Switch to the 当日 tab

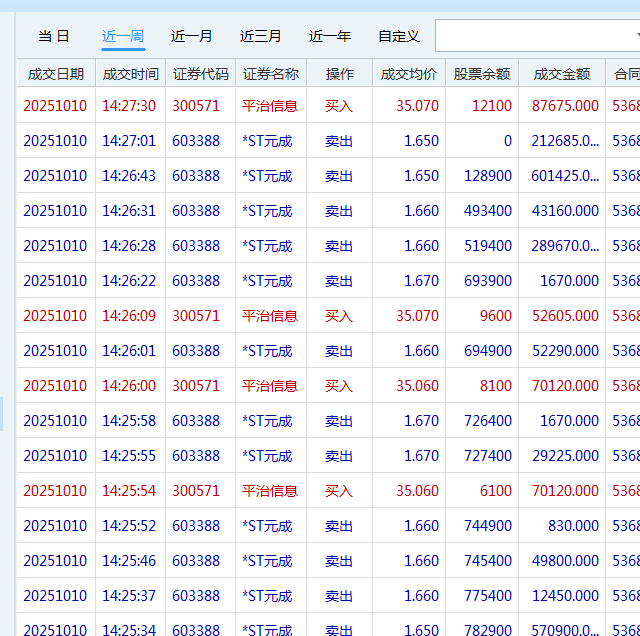pyautogui.click(x=54, y=36)
